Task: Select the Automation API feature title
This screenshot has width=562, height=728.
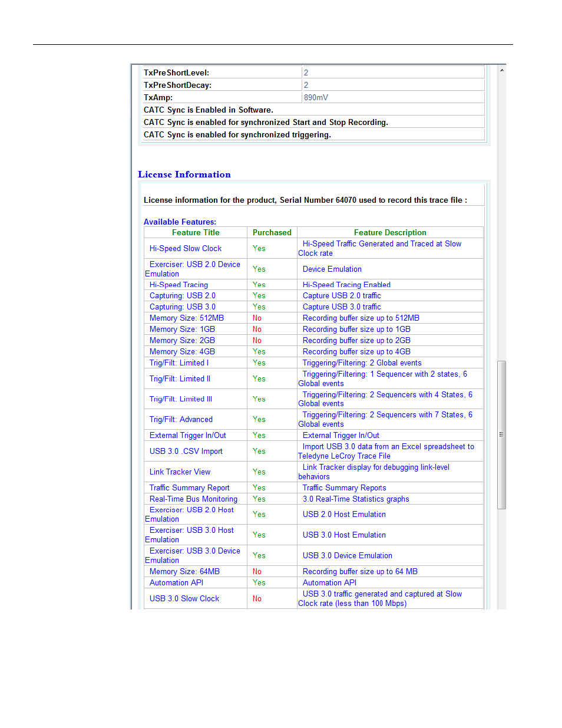Action: click(x=176, y=583)
